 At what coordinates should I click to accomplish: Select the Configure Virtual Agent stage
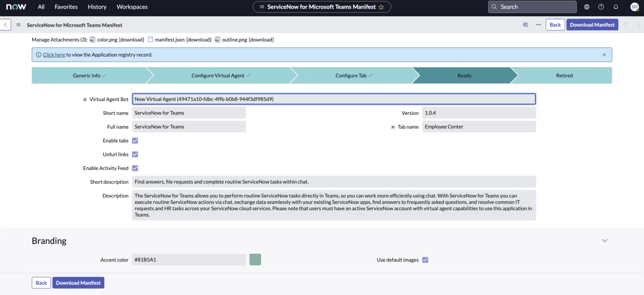pos(221,75)
